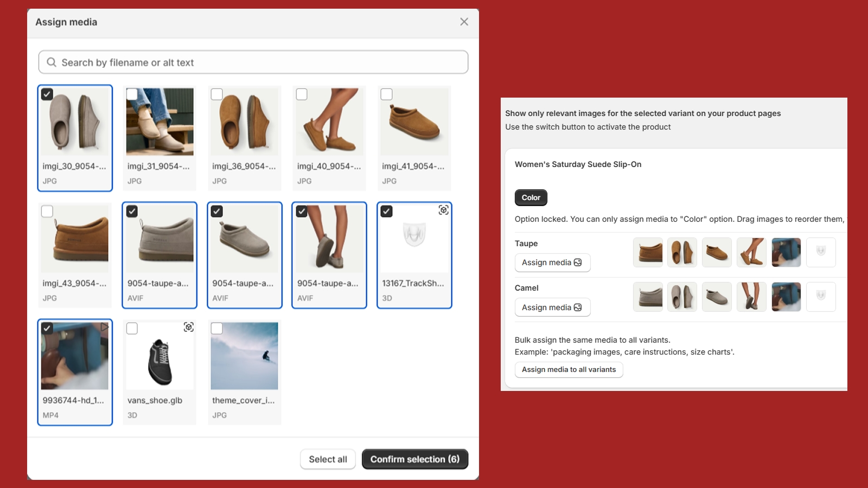Tick the imgi_43_9054 image checkbox
Viewport: 868px width, 488px height.
pos(47,211)
